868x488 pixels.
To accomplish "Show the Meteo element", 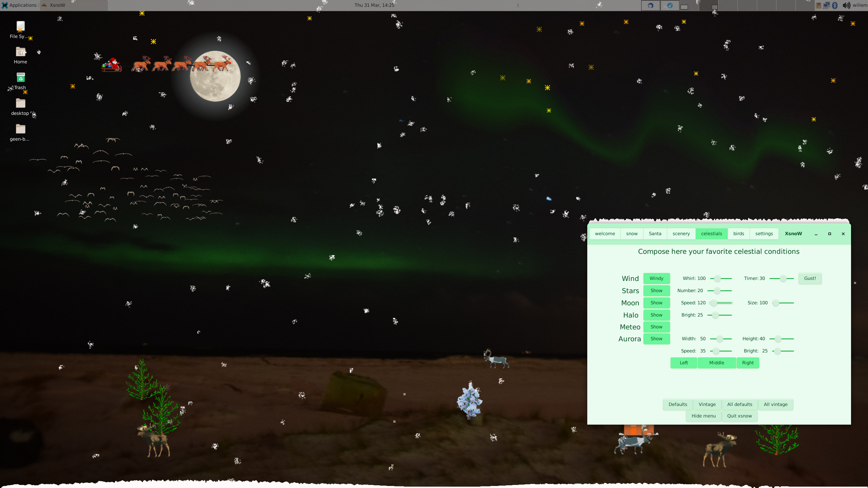I will [656, 327].
